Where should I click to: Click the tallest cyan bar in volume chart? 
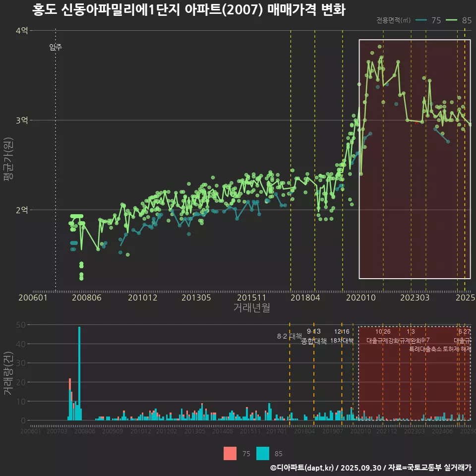click(x=79, y=373)
